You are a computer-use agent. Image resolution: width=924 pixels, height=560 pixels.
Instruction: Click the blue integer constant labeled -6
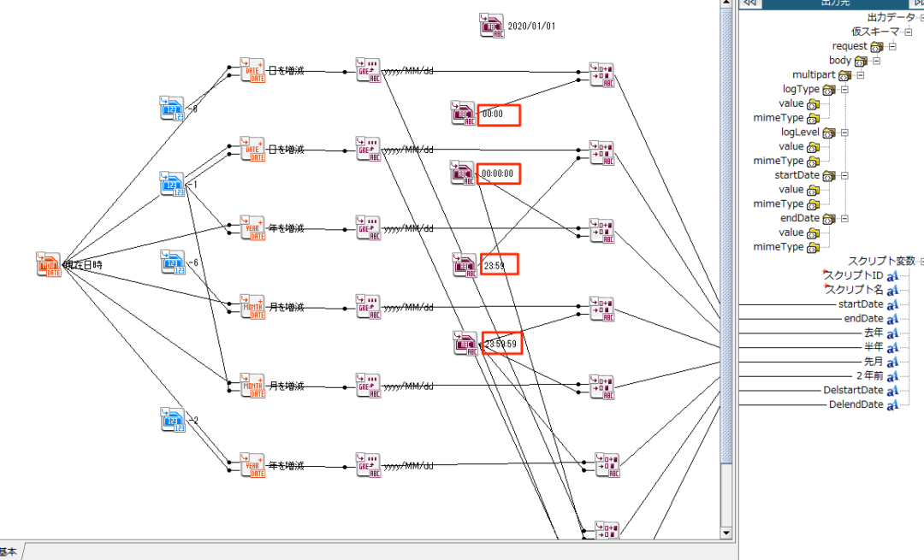click(174, 262)
